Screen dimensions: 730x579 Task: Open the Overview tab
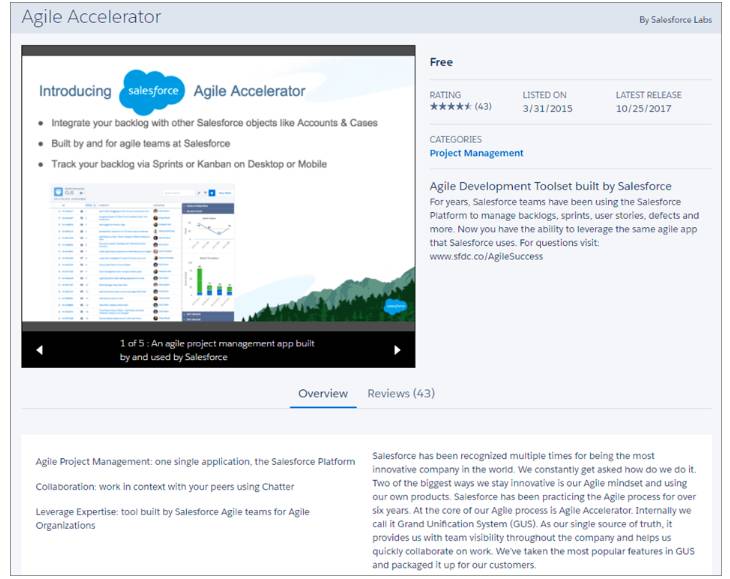[x=323, y=394]
